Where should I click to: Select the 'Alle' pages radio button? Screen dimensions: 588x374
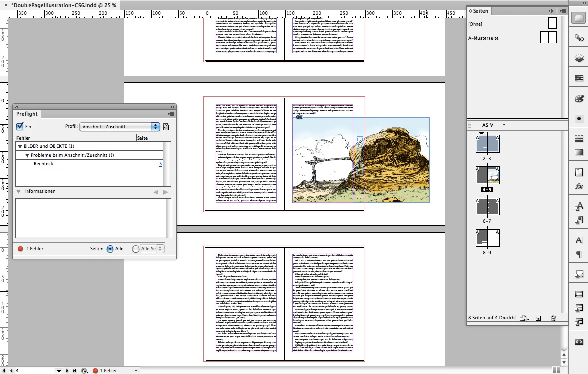pyautogui.click(x=110, y=249)
